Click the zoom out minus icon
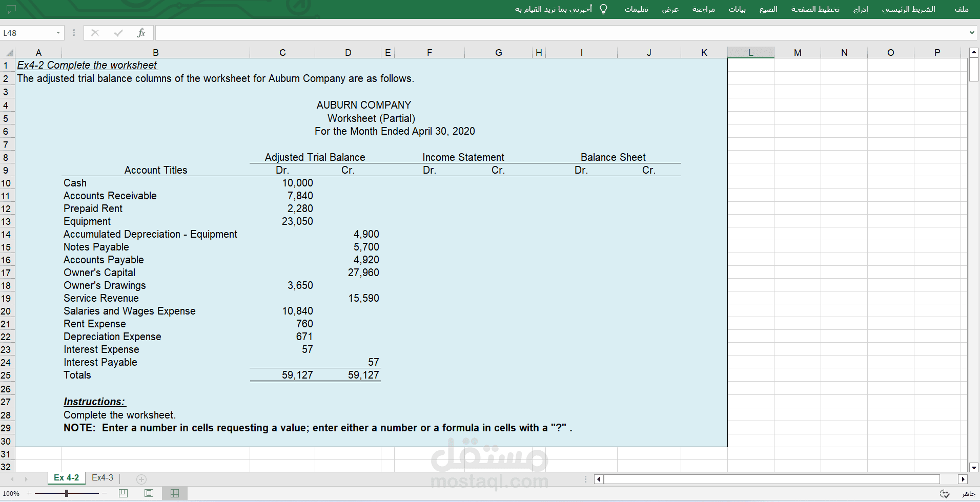 [105, 493]
